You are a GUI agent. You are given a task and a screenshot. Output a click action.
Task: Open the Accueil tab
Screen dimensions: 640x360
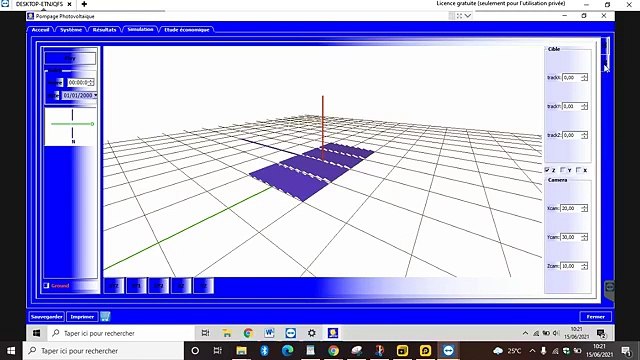click(x=40, y=30)
